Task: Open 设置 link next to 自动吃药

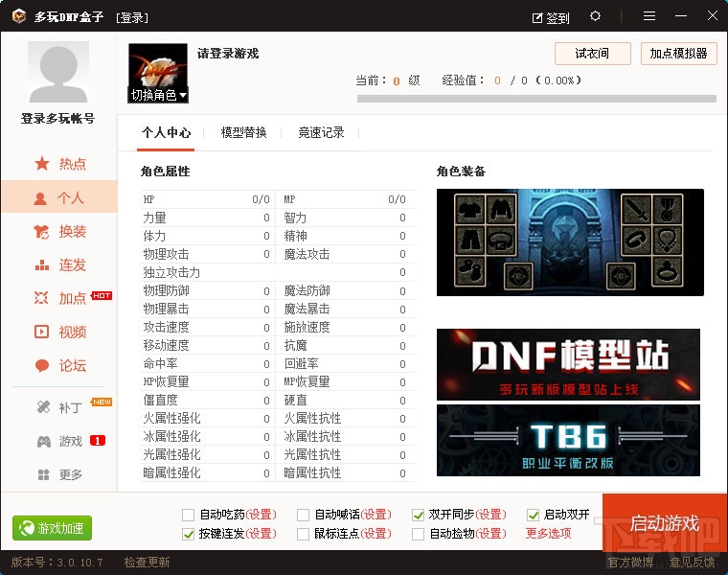Action: click(261, 515)
